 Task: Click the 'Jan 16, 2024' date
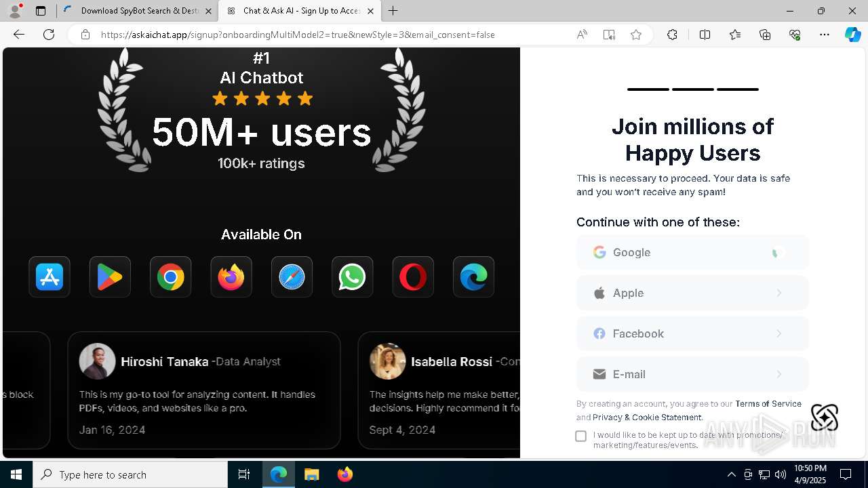[112, 430]
